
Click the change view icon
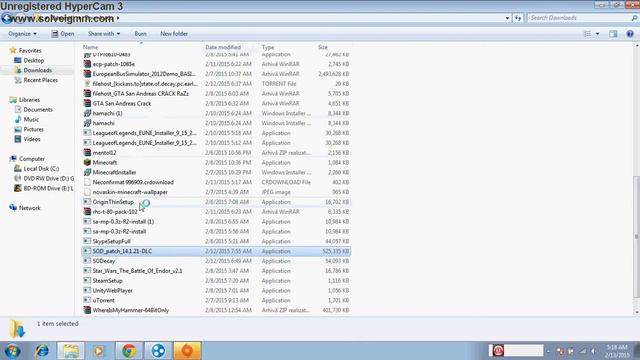click(587, 34)
